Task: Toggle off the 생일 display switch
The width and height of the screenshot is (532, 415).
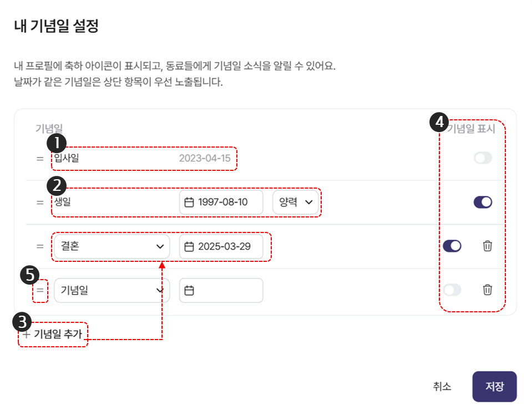Action: pyautogui.click(x=483, y=203)
